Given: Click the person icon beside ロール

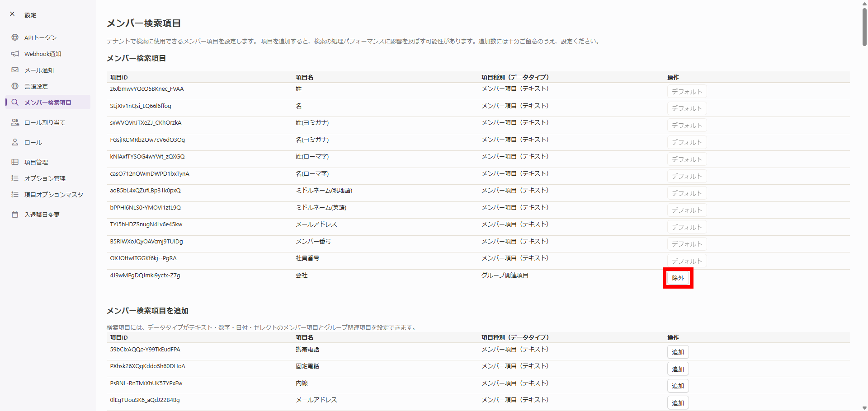Looking at the screenshot, I should point(15,142).
